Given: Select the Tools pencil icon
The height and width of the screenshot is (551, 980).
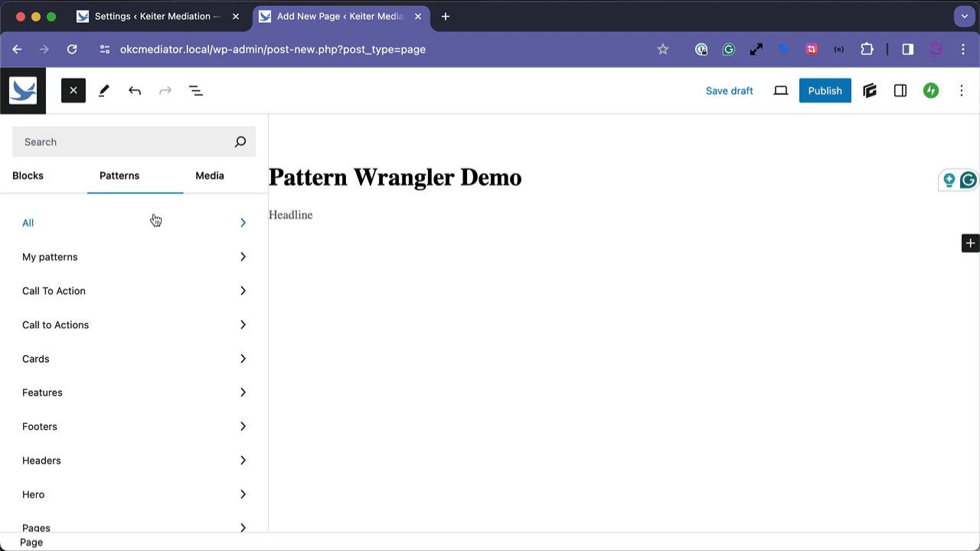Looking at the screenshot, I should click(104, 90).
